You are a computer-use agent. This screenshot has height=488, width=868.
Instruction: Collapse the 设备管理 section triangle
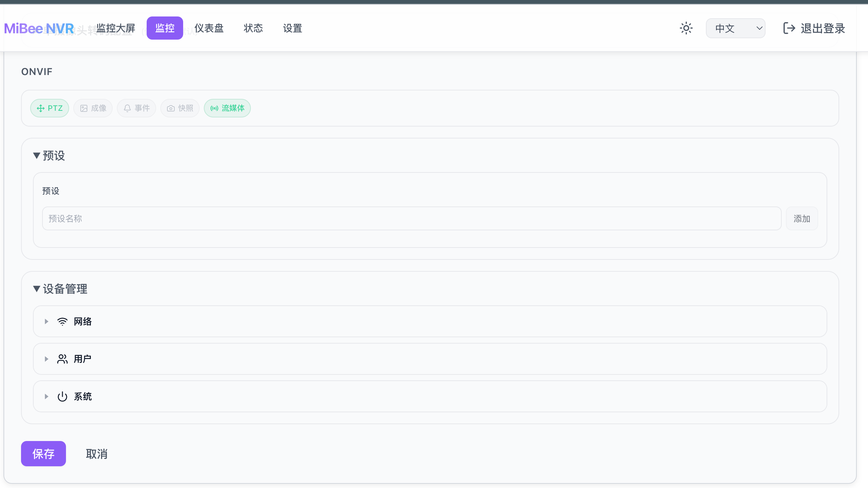point(36,289)
